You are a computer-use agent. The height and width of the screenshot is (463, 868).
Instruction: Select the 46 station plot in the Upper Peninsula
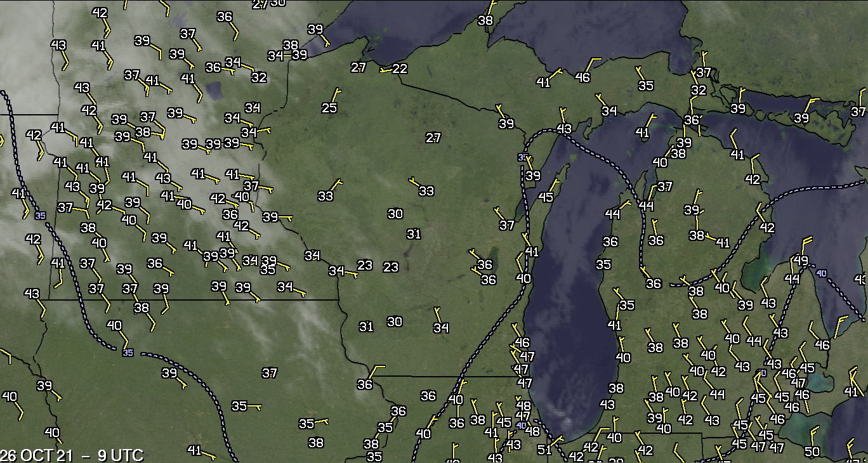[x=582, y=77]
